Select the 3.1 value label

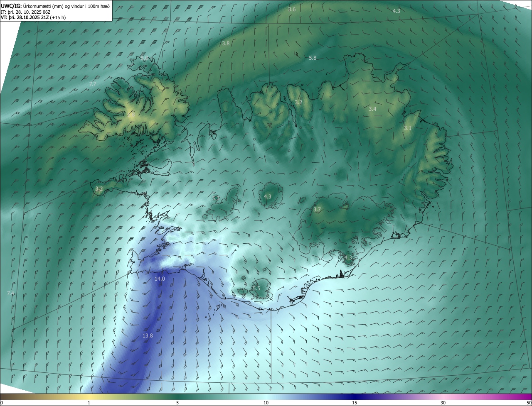tap(408, 128)
